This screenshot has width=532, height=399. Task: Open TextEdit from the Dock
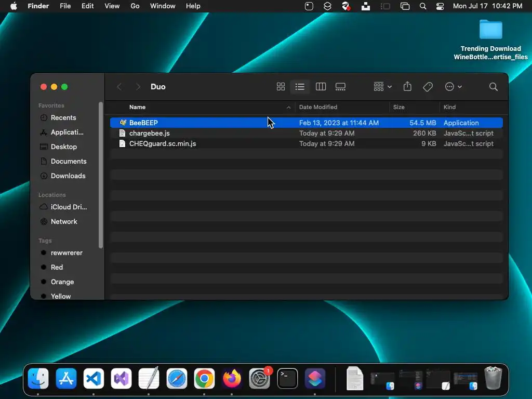[149, 378]
